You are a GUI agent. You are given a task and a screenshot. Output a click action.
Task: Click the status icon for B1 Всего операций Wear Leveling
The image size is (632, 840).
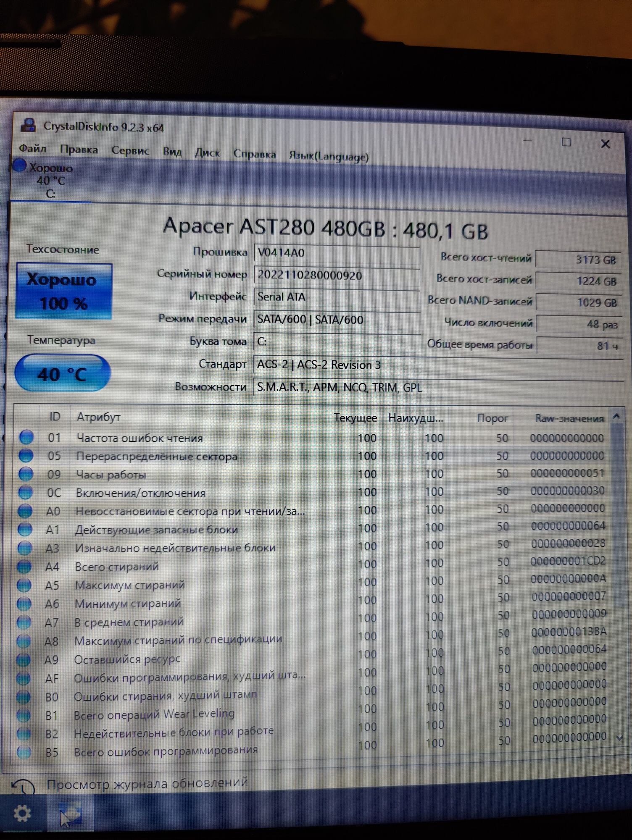[x=24, y=715]
